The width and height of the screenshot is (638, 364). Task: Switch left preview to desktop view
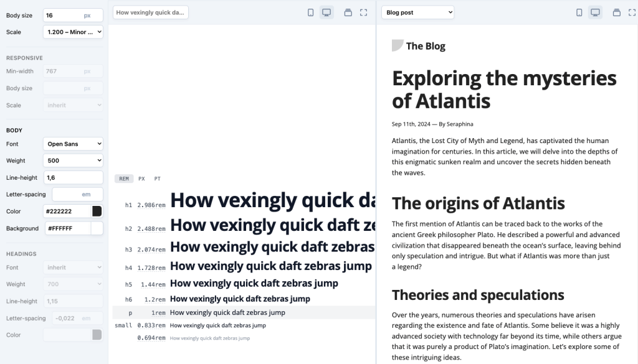click(x=326, y=12)
